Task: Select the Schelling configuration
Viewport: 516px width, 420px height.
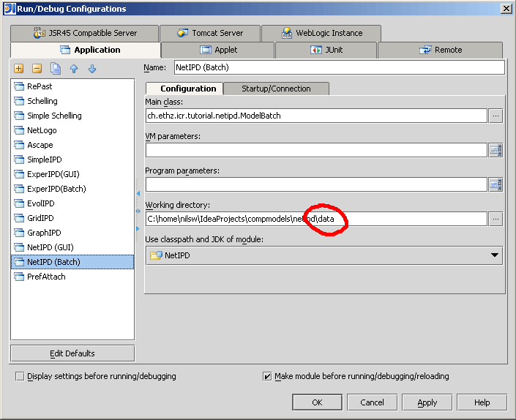Action: coord(72,101)
